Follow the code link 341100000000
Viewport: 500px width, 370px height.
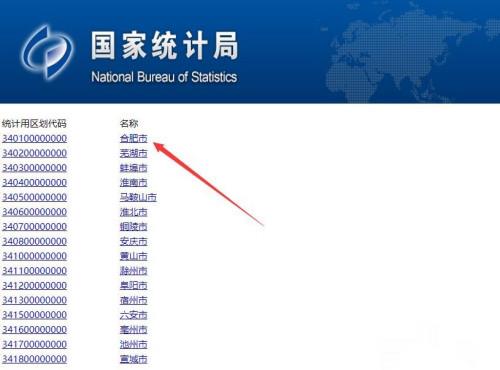point(35,270)
